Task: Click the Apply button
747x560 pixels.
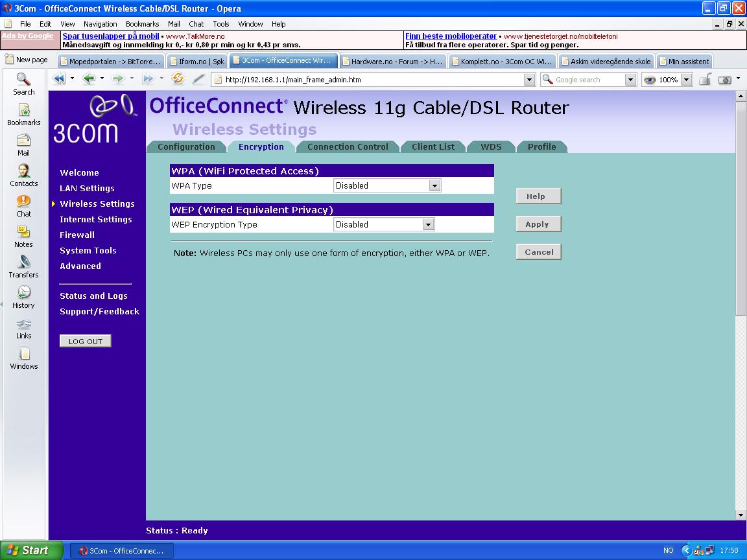Action: [538, 224]
